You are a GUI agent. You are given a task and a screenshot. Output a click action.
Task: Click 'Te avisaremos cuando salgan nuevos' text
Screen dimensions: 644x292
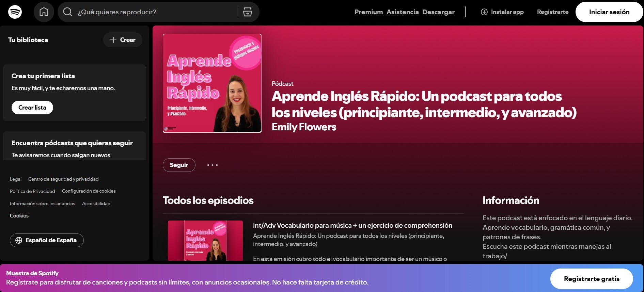pos(61,155)
